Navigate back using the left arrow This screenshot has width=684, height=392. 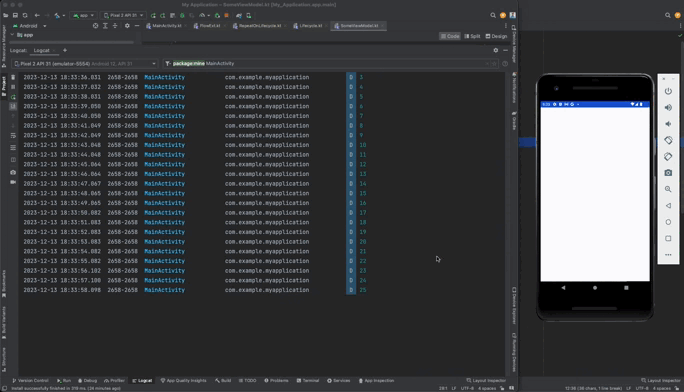pyautogui.click(x=37, y=15)
